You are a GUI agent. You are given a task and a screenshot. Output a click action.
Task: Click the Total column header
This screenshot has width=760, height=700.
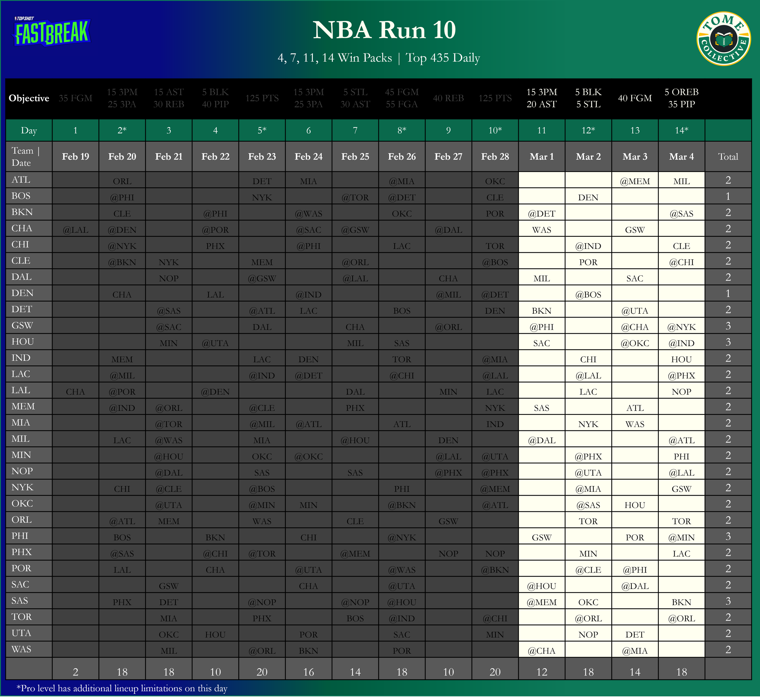pos(728,157)
